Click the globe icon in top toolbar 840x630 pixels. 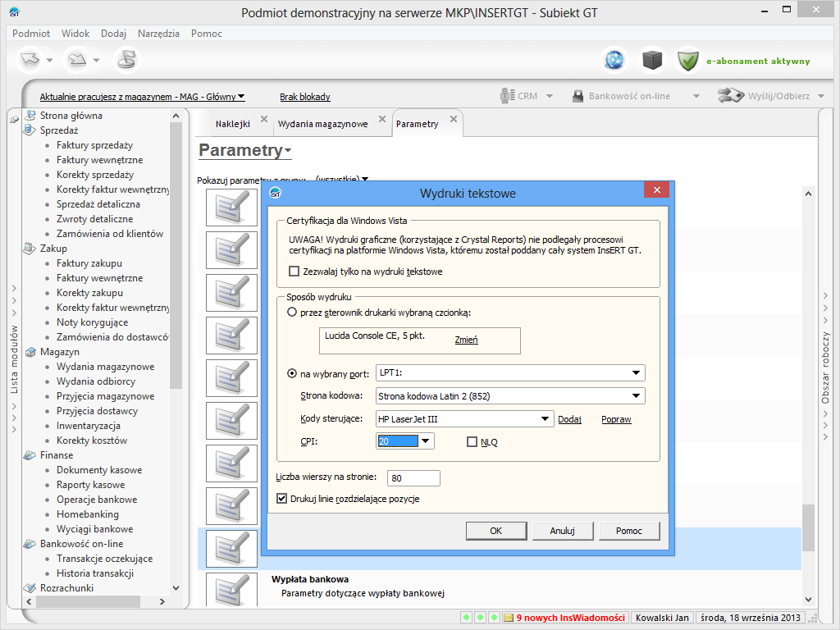click(614, 60)
